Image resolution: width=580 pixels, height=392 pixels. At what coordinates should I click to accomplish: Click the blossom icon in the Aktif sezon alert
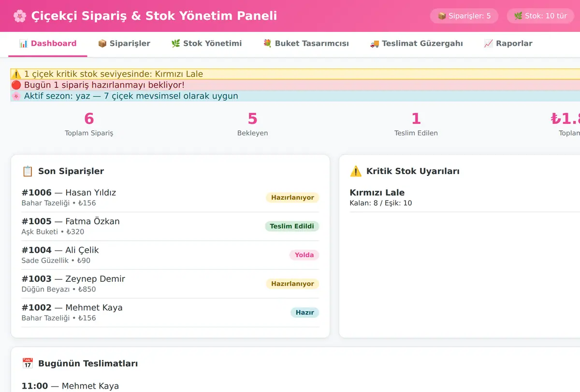coord(16,96)
